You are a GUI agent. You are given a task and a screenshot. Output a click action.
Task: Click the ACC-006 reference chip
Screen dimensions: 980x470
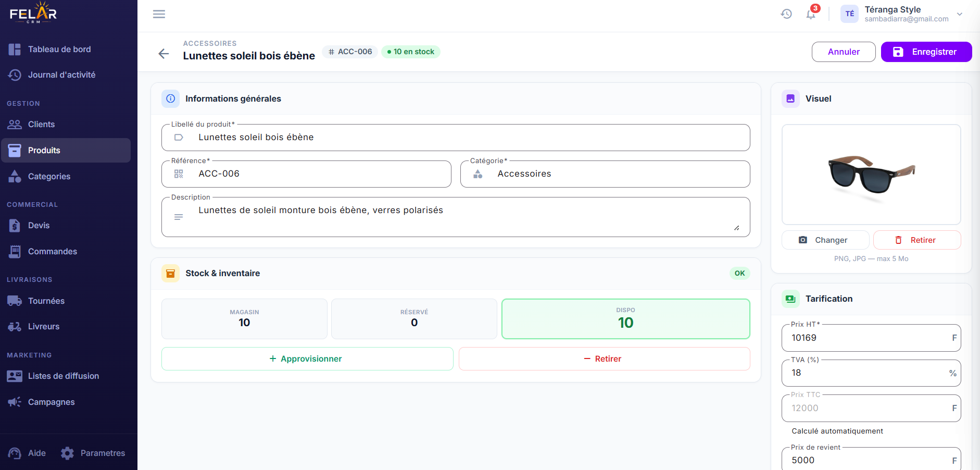coord(350,52)
